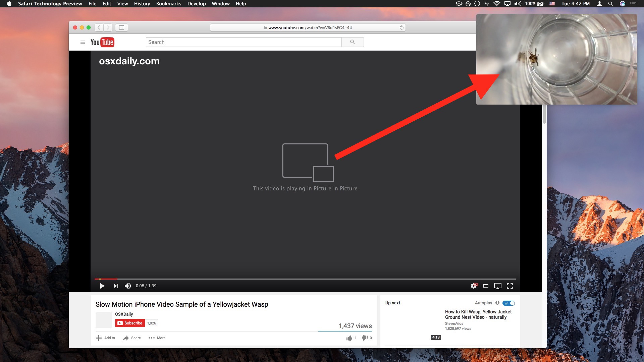Click the fullscreen icon in YouTube player
This screenshot has width=644, height=362.
[x=510, y=286]
